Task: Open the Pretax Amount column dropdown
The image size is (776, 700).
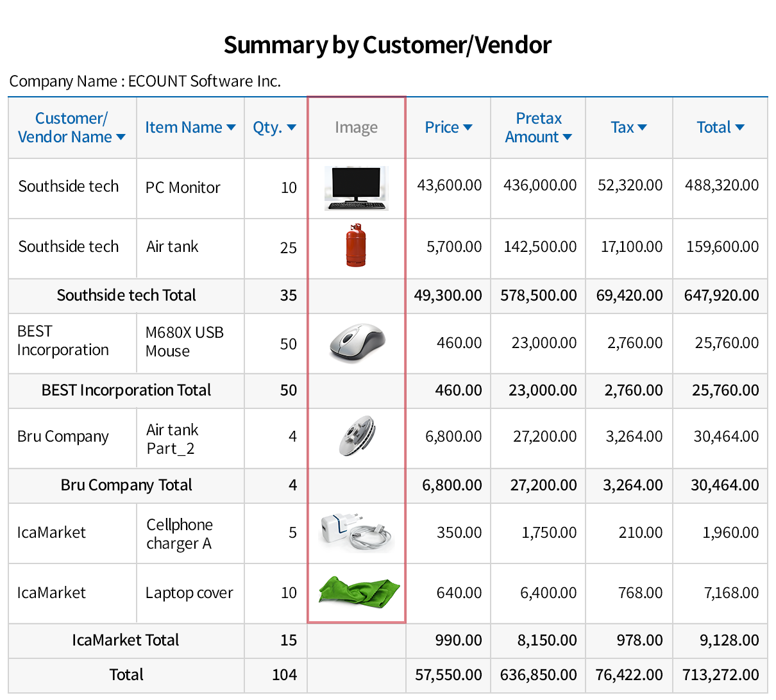Action: click(567, 137)
